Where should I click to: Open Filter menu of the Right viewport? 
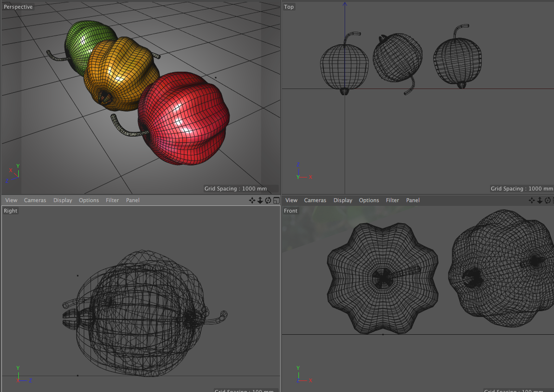[112, 200]
